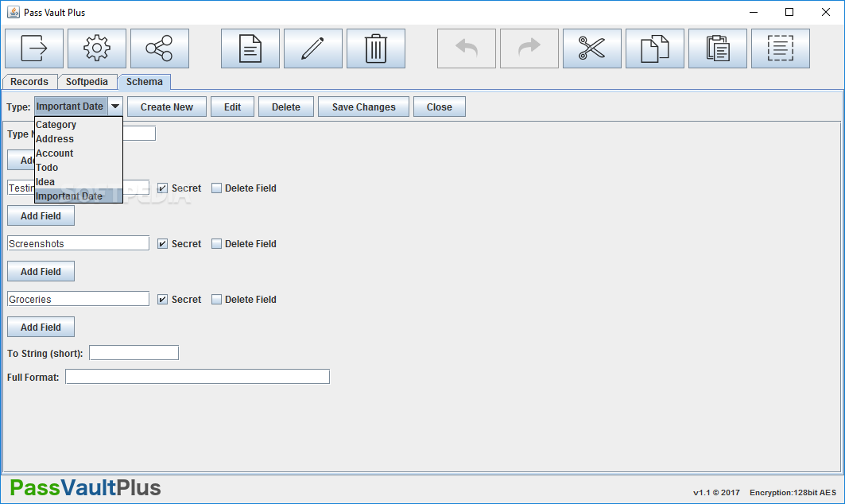The width and height of the screenshot is (845, 504).
Task: Switch to the Records tab
Action: pyautogui.click(x=29, y=81)
